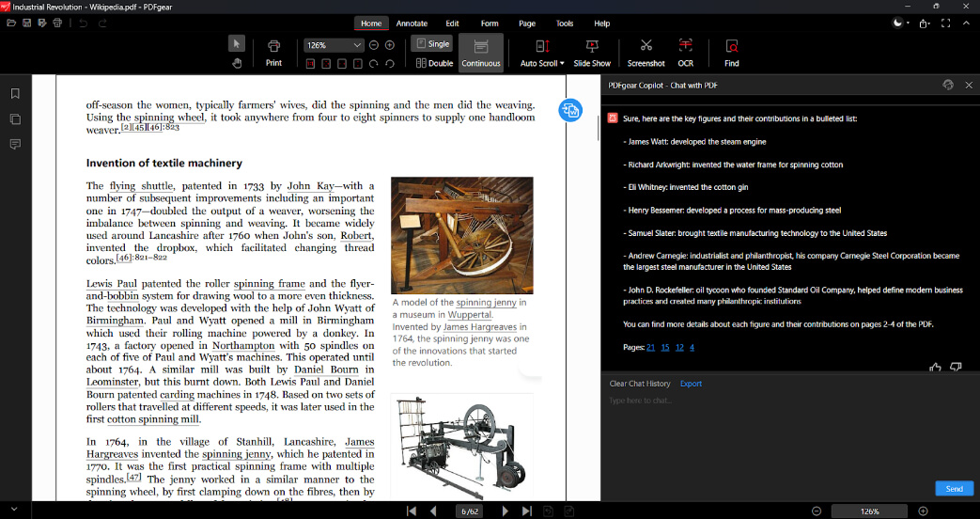Switch to the Tools tab
The width and height of the screenshot is (980, 519).
pos(565,24)
